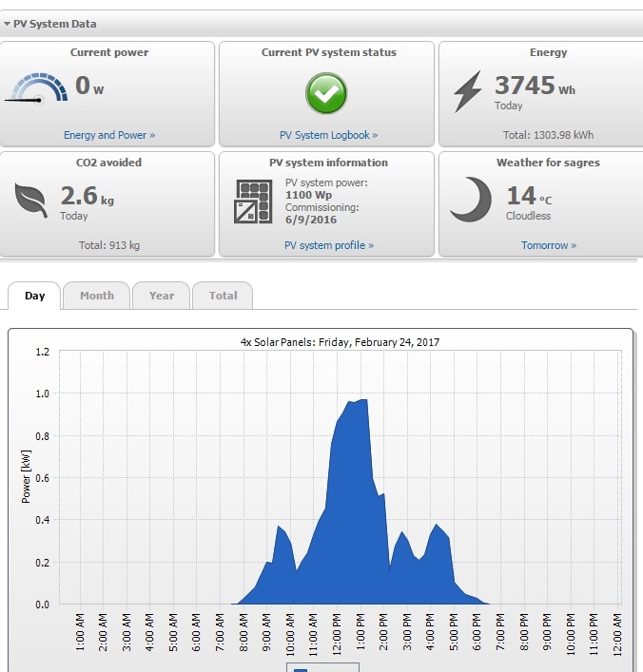The image size is (643, 672).
Task: Open the PV system profile link
Action: pyautogui.click(x=329, y=245)
